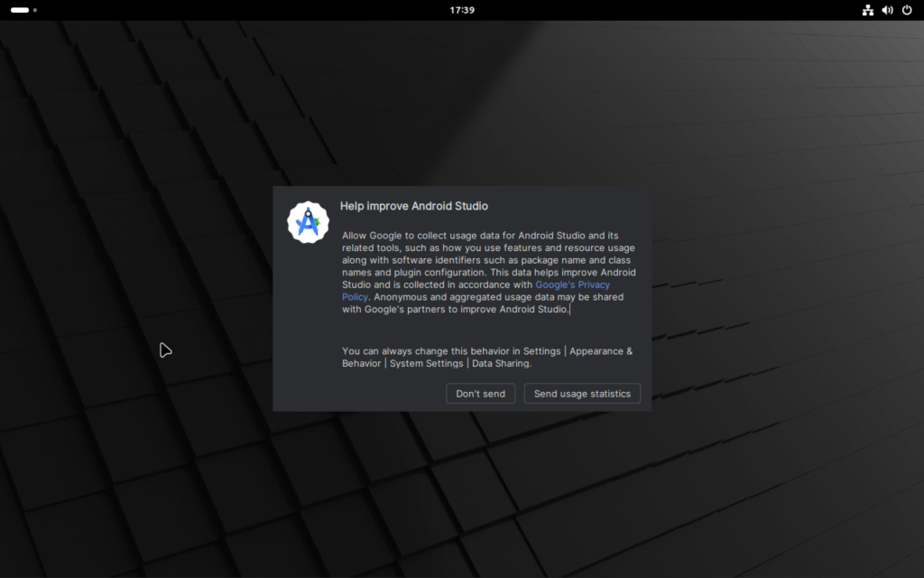
Task: Click the dialog paragraph about usage data
Action: pyautogui.click(x=487, y=271)
